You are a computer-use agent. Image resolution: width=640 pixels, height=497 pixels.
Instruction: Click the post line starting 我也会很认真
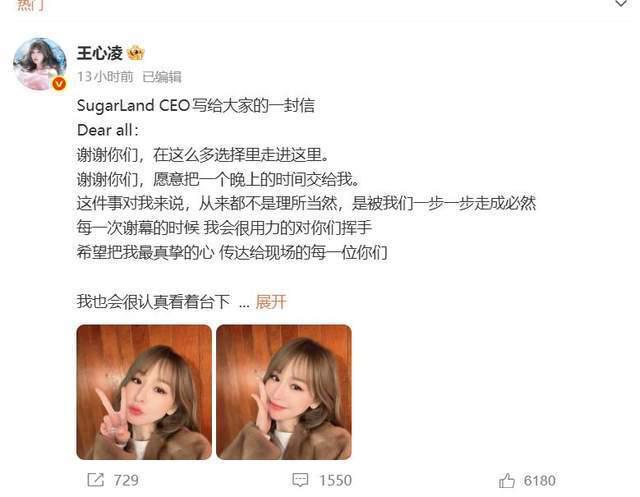[153, 302]
